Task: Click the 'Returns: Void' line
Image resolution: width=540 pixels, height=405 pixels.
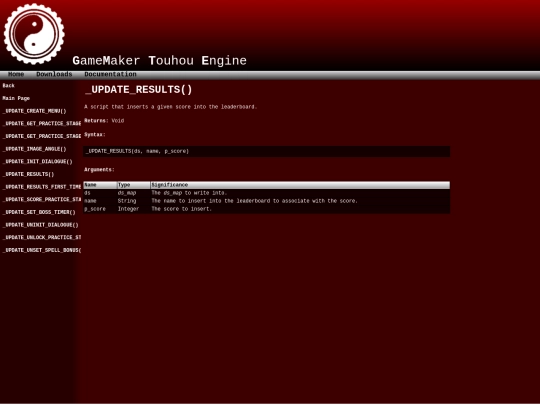Action: pos(104,121)
